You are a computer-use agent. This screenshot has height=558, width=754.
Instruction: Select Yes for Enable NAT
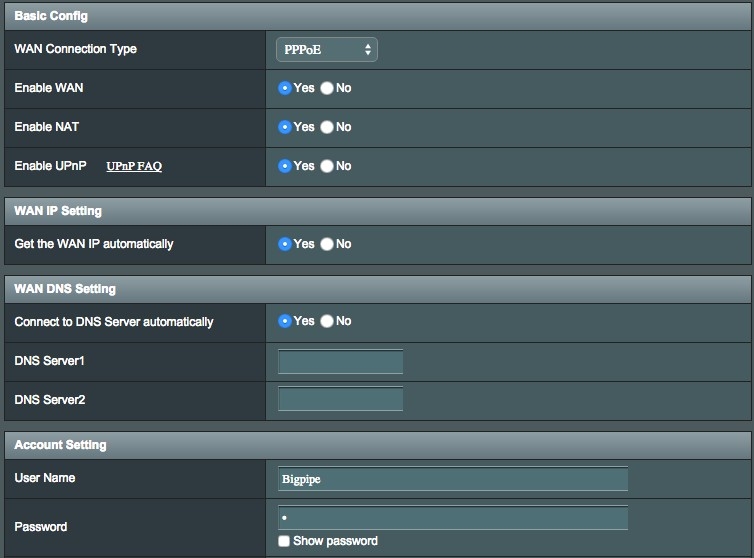pyautogui.click(x=285, y=127)
